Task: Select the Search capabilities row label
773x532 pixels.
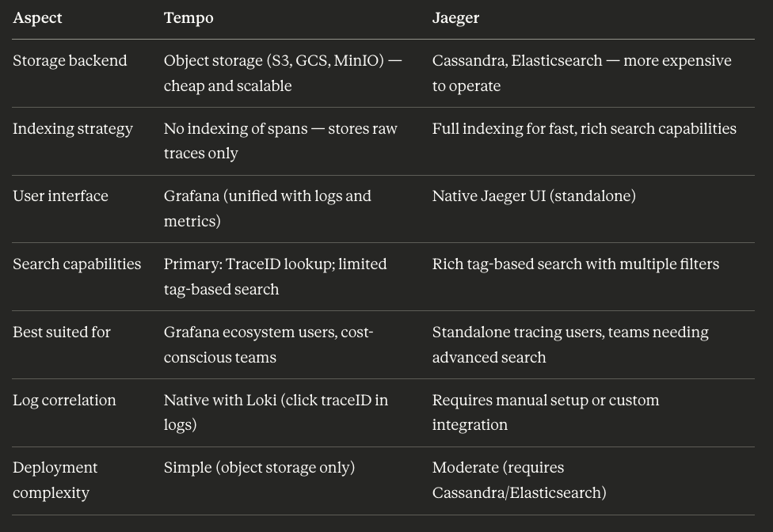Action: [x=77, y=264]
